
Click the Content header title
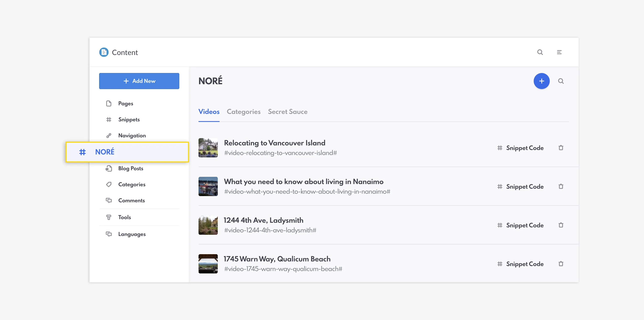pyautogui.click(x=125, y=53)
